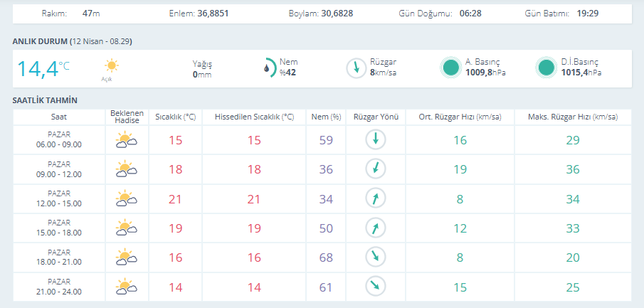Click the humidity droplet gauge icon
This screenshot has width=644, height=308.
(268, 68)
